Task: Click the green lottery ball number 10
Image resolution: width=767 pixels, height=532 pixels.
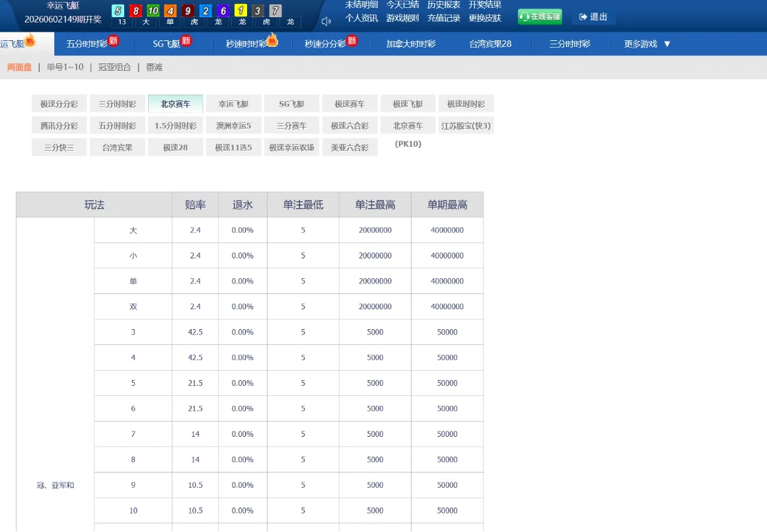Action: pyautogui.click(x=153, y=11)
